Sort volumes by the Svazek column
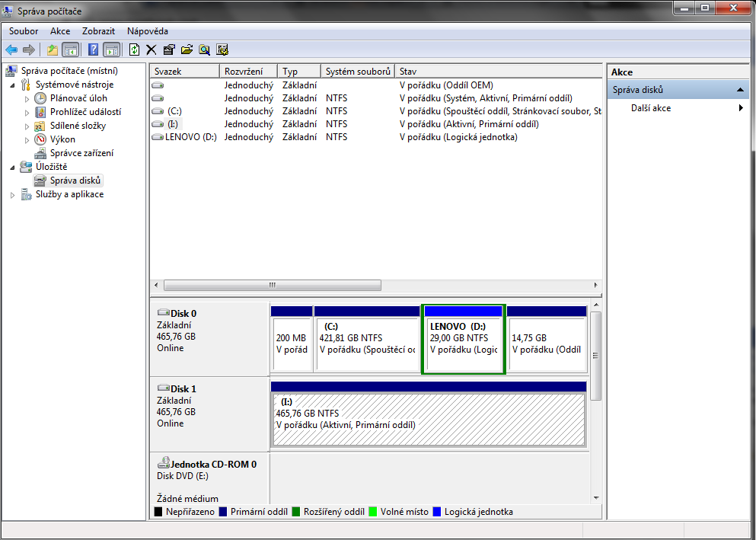 [185, 72]
